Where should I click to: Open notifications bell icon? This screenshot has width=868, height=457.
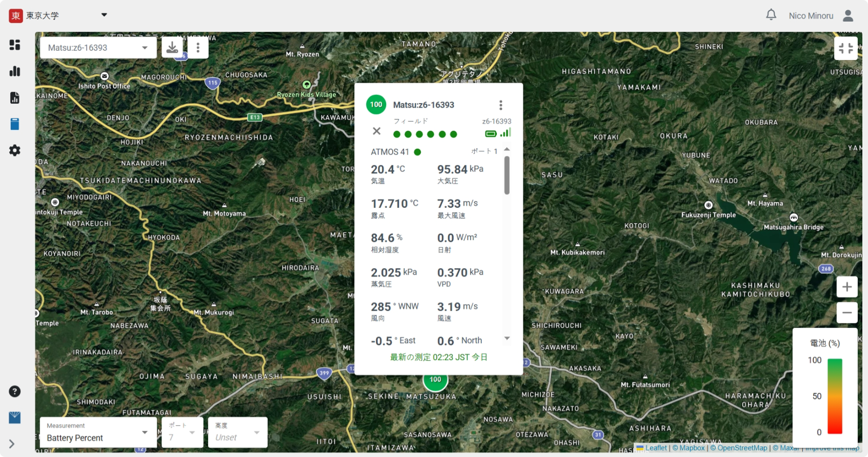[x=771, y=15]
